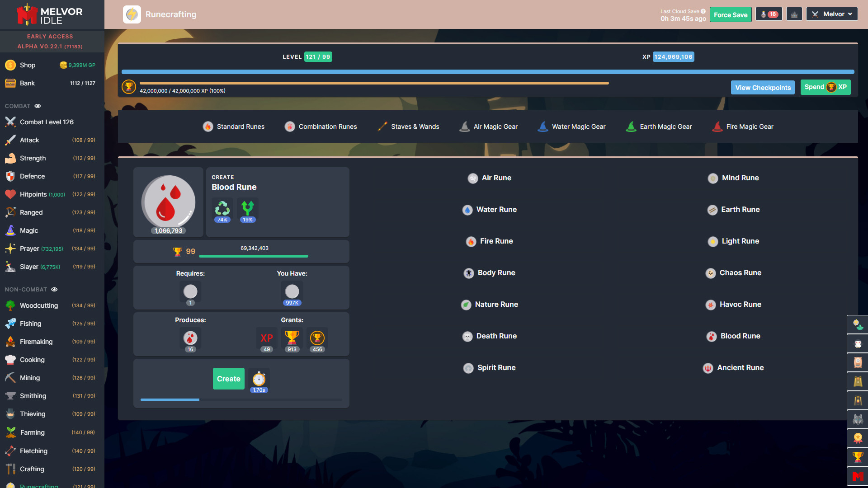This screenshot has height=488, width=868.
Task: Select the Air Rune crafting option
Action: pyautogui.click(x=496, y=178)
